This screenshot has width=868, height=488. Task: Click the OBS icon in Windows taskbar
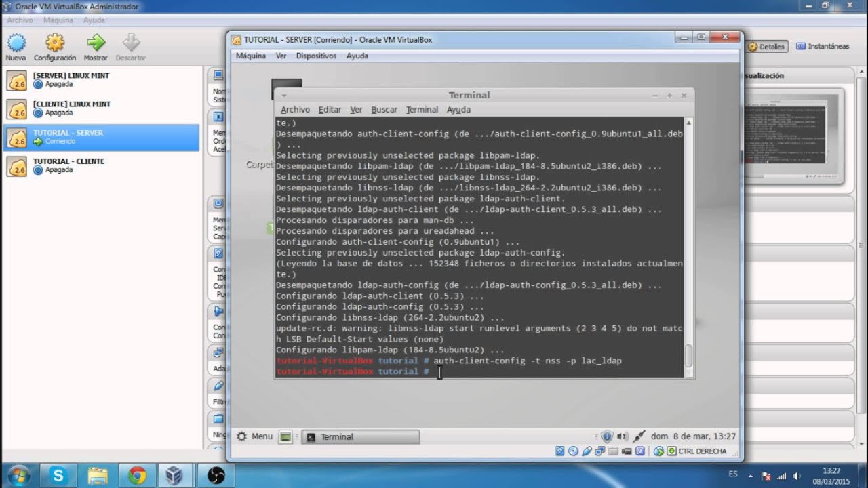click(216, 476)
